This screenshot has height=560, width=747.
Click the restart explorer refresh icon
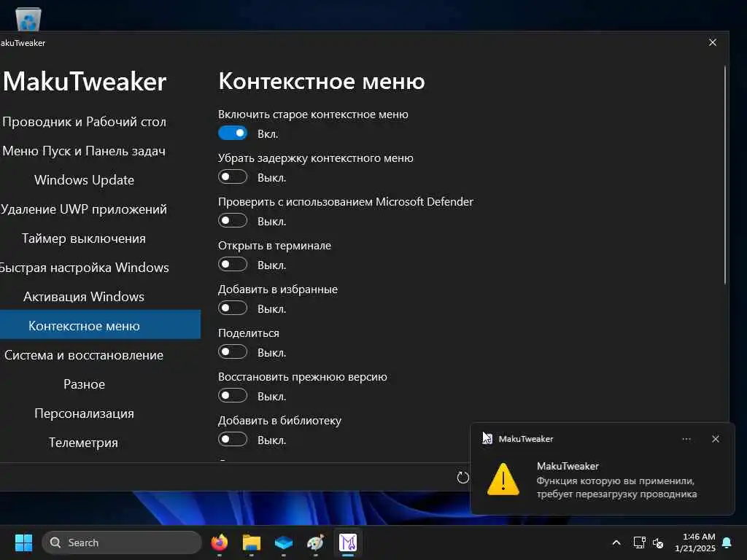pyautogui.click(x=462, y=478)
